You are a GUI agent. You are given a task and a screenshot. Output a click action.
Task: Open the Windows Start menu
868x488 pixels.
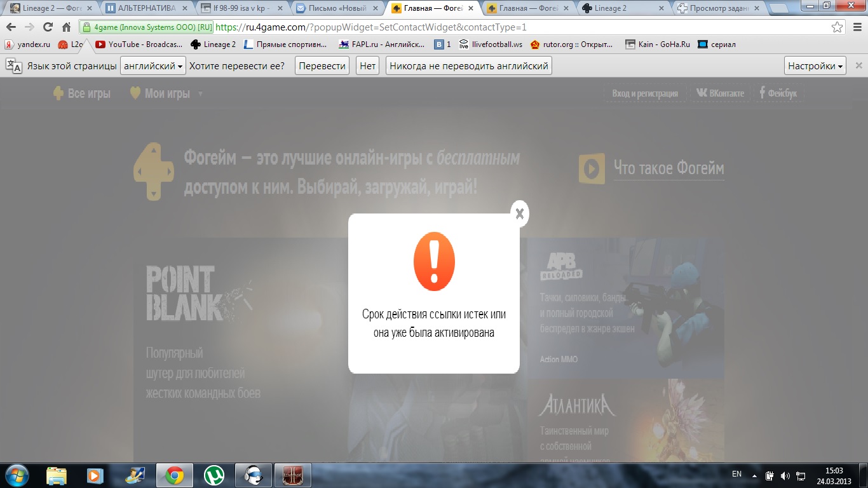click(x=16, y=475)
